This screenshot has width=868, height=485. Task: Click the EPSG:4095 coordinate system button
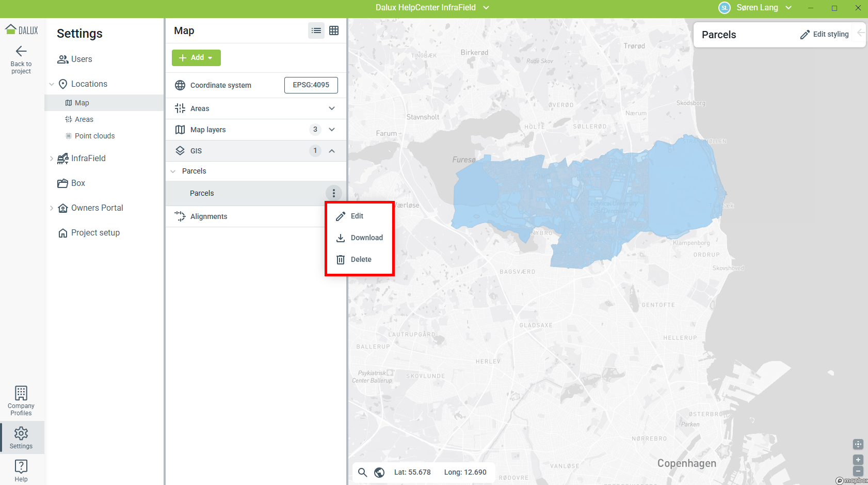pos(311,85)
